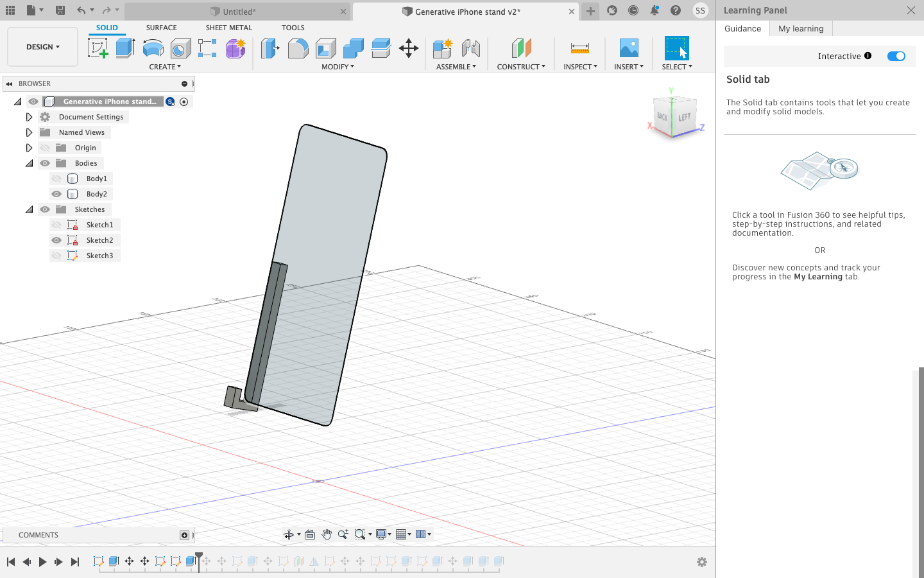Open the Untitled document tab
The image size is (924, 578).
pos(234,11)
